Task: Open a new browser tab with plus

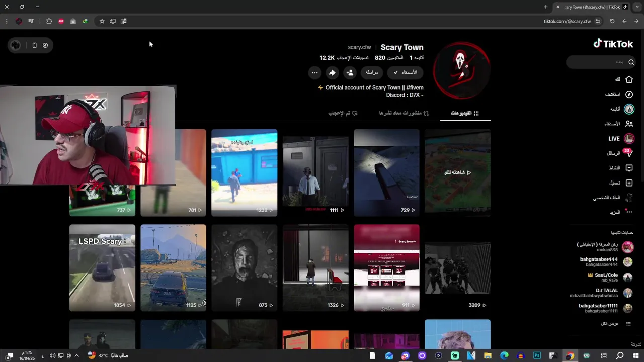Action: (546, 7)
